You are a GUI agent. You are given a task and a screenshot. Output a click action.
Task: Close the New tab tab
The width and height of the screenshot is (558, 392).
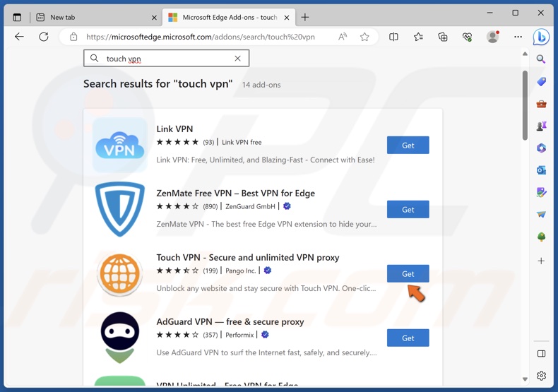coord(154,18)
